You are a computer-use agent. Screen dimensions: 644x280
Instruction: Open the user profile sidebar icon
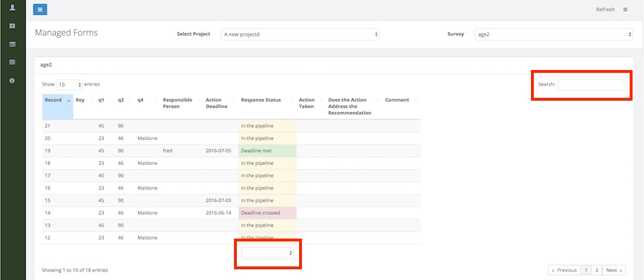pyautogui.click(x=12, y=7)
